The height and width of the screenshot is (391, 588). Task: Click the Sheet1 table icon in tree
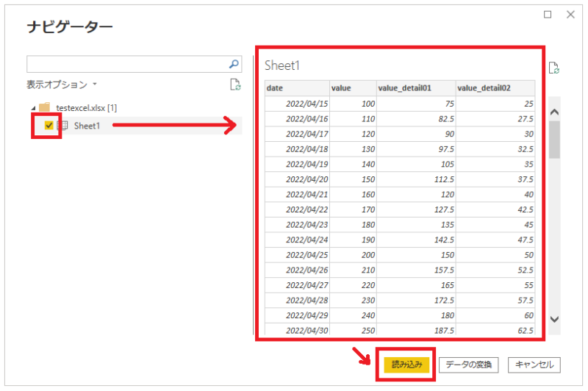(62, 126)
